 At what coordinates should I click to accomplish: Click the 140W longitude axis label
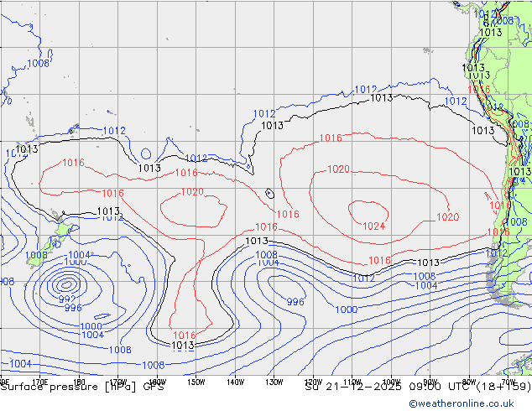[x=235, y=382]
